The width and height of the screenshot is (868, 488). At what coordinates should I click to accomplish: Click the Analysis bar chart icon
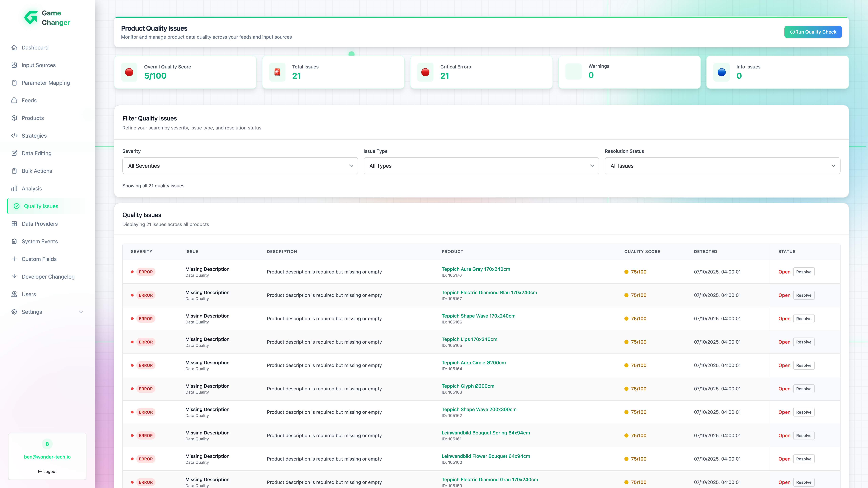coord(14,189)
